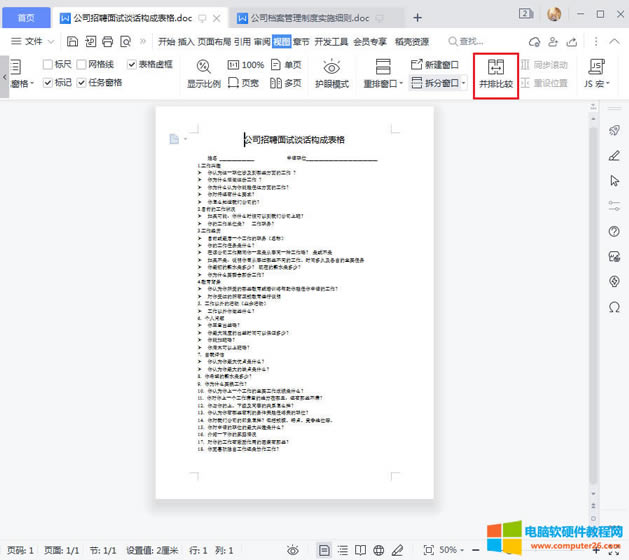The width and height of the screenshot is (629, 560).
Task: Click the multi-page (多页) view button
Action: pos(285,83)
